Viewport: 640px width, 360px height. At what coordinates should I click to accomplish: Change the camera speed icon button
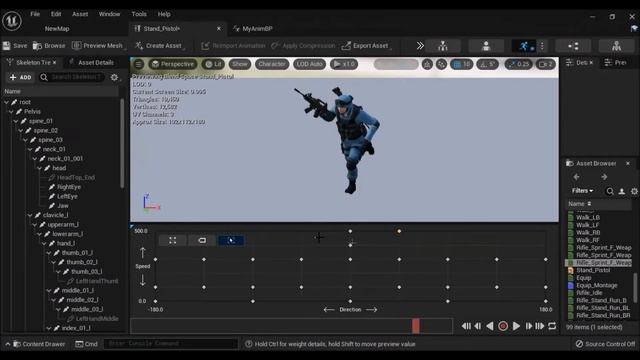tap(546, 64)
